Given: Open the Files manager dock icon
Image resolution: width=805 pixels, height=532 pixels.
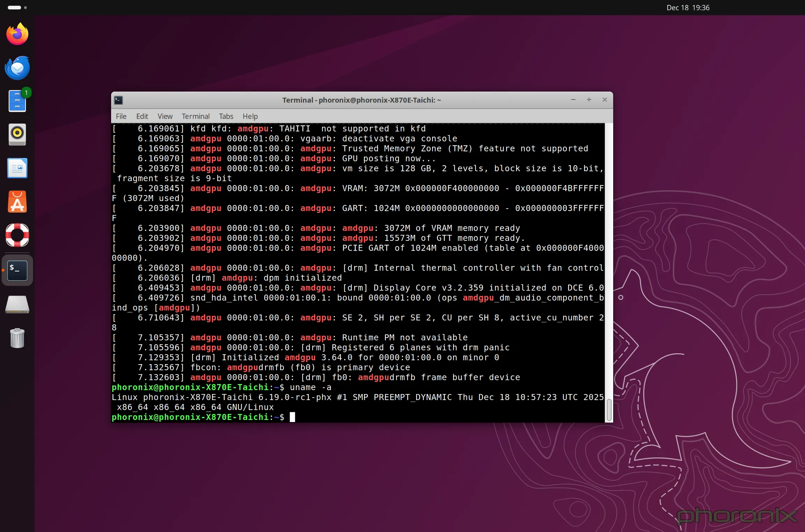Looking at the screenshot, I should click(17, 101).
